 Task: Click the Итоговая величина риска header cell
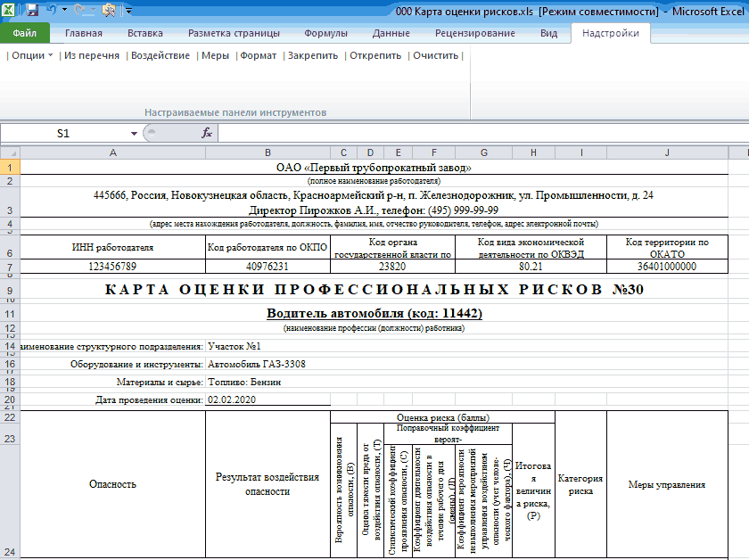pyautogui.click(x=533, y=490)
